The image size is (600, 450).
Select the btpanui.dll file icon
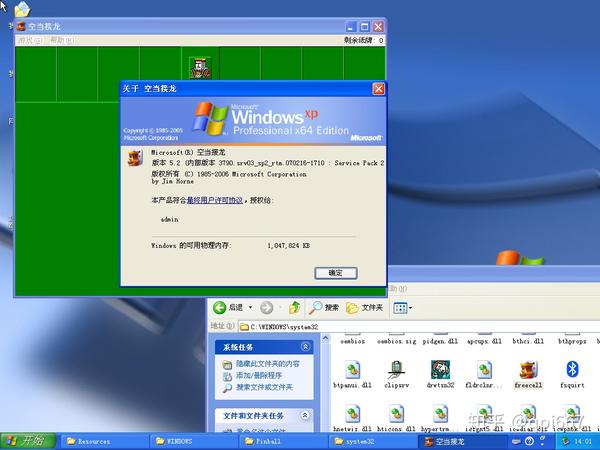352,370
